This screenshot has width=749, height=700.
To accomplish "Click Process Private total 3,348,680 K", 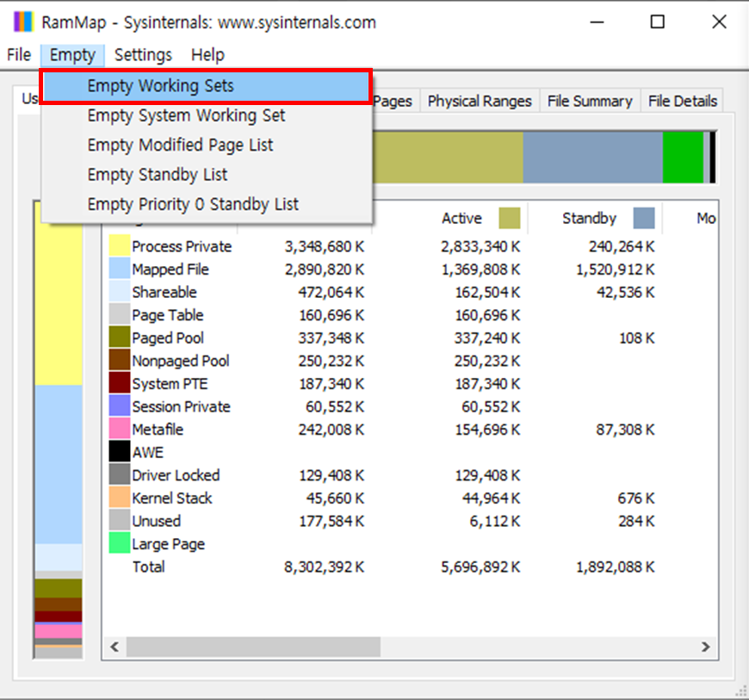I will pyautogui.click(x=325, y=246).
